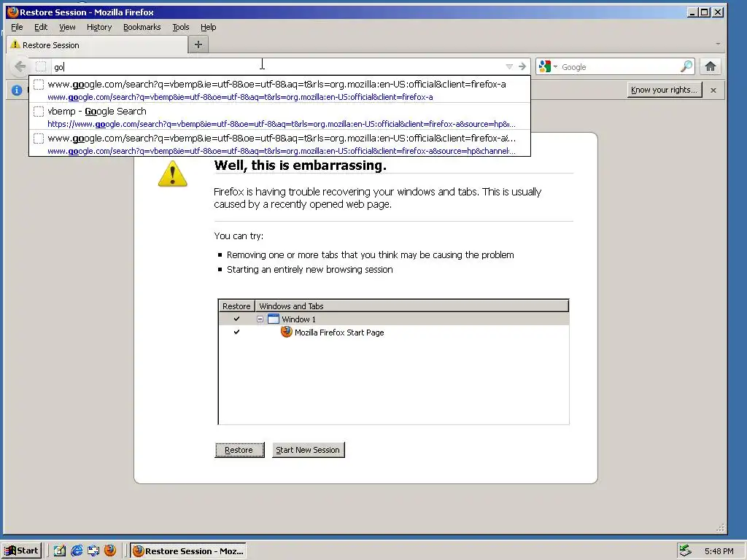747x560 pixels.
Task: Click the system tray network icon
Action: tap(685, 551)
